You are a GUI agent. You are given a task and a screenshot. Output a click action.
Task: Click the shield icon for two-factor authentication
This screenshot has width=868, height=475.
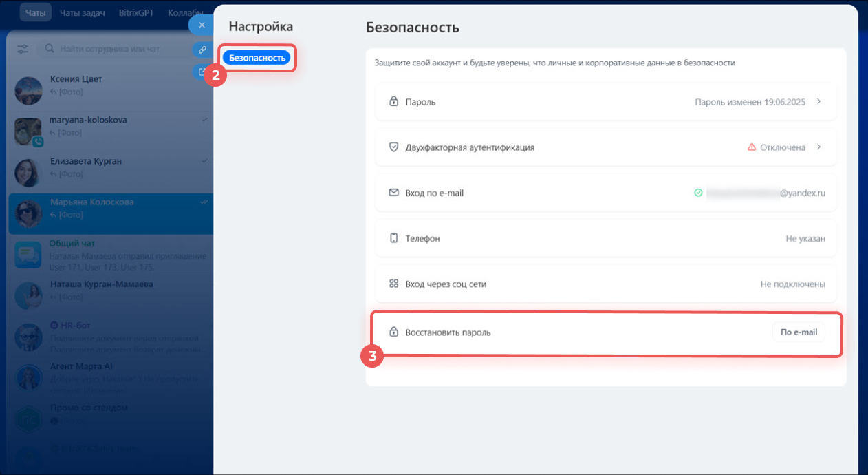pyautogui.click(x=394, y=147)
